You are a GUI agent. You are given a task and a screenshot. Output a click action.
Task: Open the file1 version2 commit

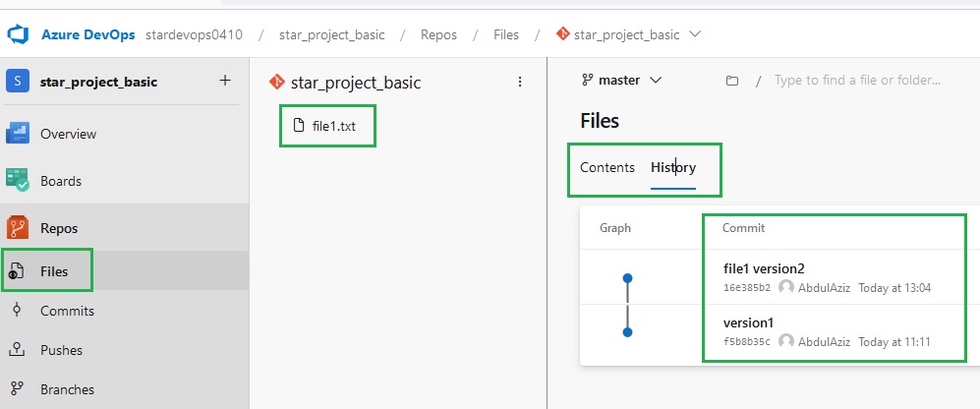coord(764,269)
